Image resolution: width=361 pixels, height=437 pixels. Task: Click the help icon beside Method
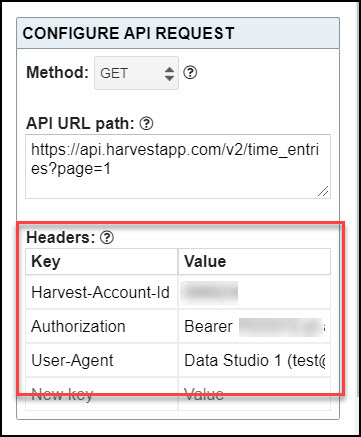coord(190,72)
